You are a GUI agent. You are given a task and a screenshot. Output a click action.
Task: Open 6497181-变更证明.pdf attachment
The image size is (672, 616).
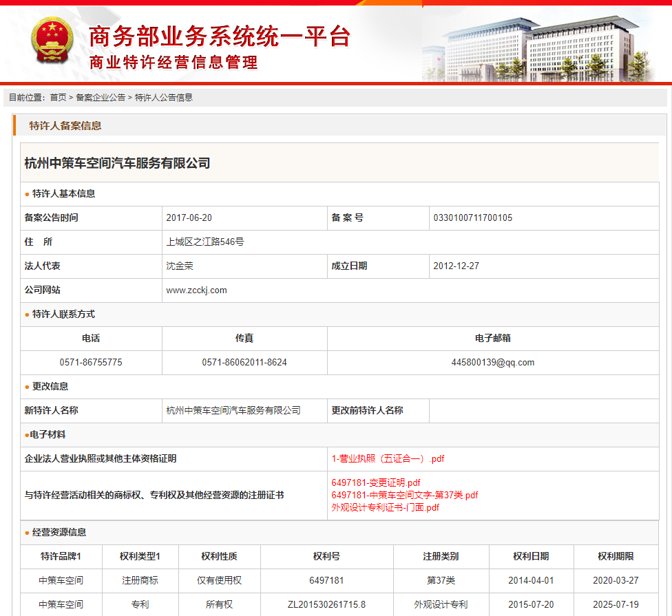(x=376, y=482)
